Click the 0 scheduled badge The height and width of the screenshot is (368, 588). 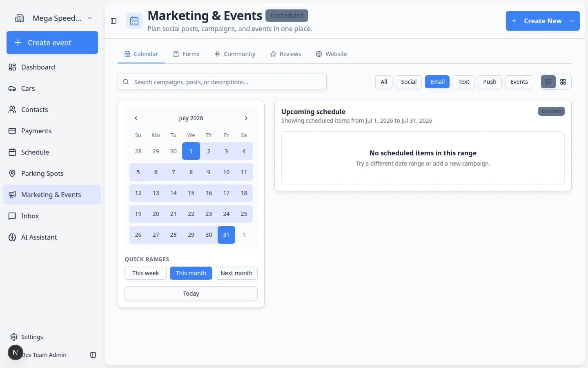click(287, 16)
